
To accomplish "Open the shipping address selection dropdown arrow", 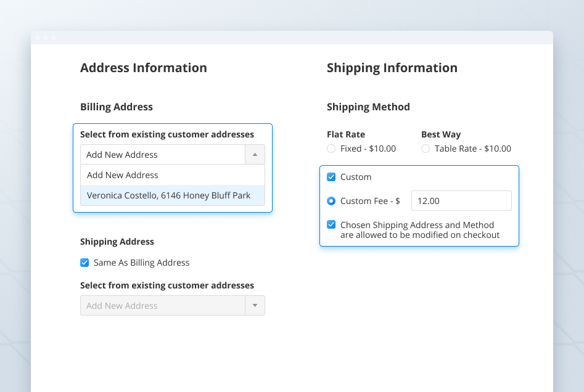I will 255,305.
